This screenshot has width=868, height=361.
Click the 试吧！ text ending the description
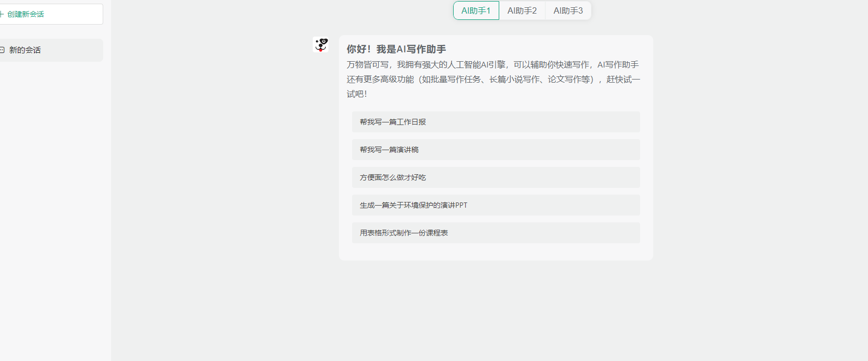click(357, 94)
